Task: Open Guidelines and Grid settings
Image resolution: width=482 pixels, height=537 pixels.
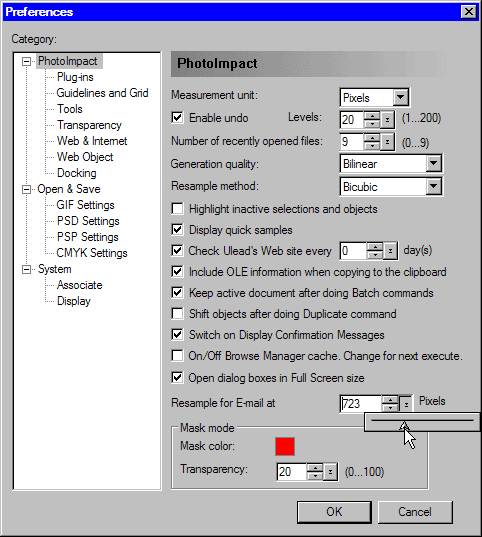Action: point(102,93)
